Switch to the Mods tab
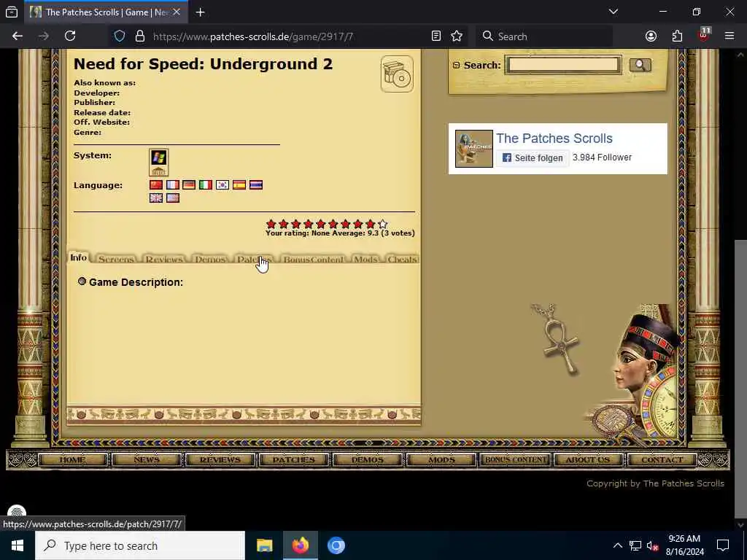 (x=365, y=259)
